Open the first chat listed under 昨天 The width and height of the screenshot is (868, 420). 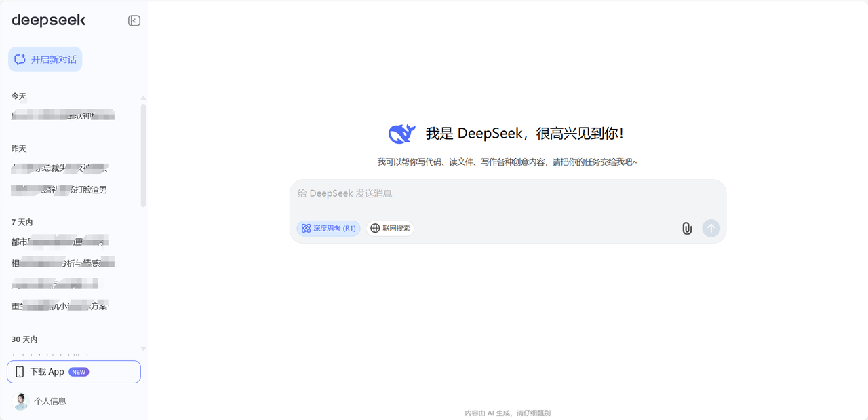point(60,168)
